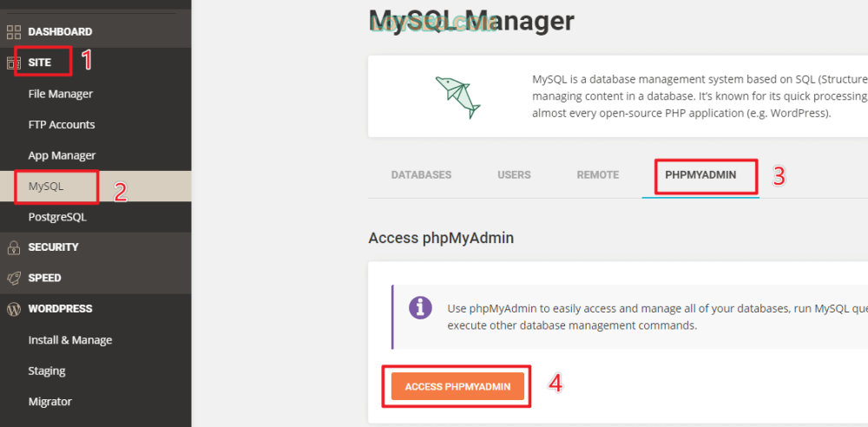Click the text 'MySQL is a database management system'

click(700, 96)
